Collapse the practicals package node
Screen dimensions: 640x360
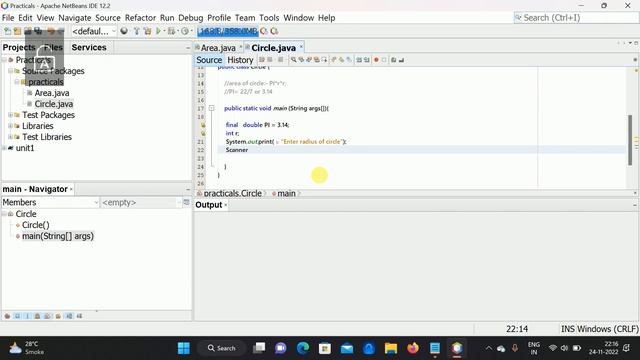[x=17, y=82]
